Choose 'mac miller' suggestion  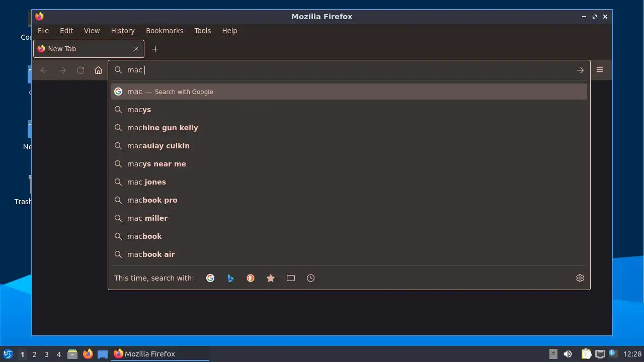pos(349,218)
